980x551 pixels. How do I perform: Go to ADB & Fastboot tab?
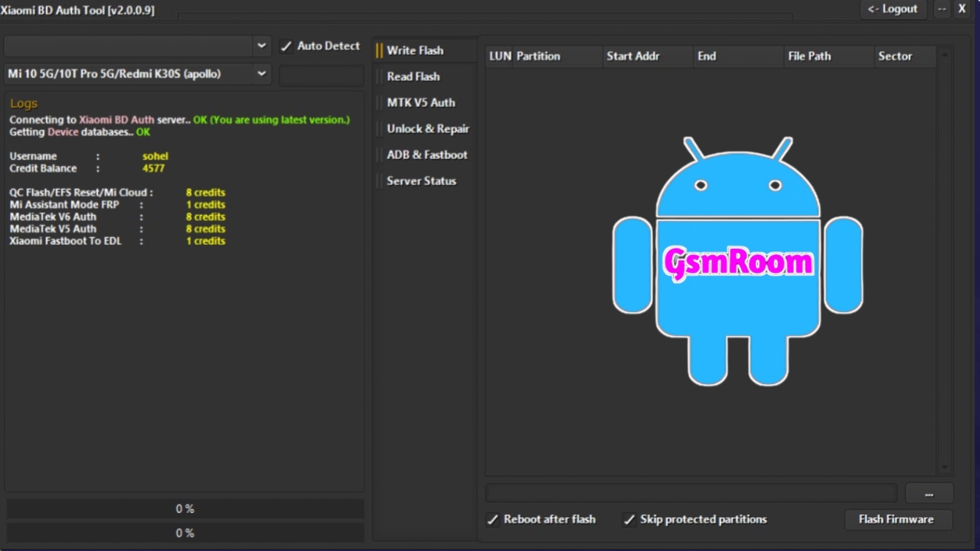coord(426,155)
